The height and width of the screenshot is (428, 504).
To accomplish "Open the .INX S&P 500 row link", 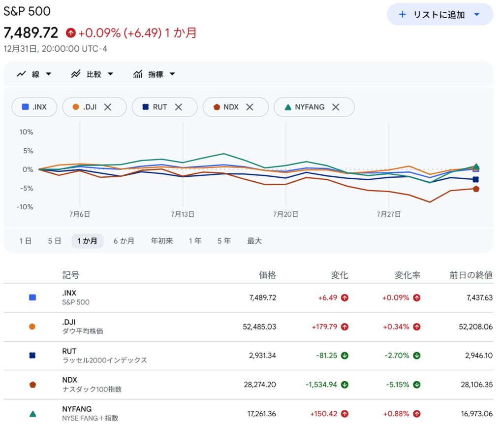I will pos(248,298).
